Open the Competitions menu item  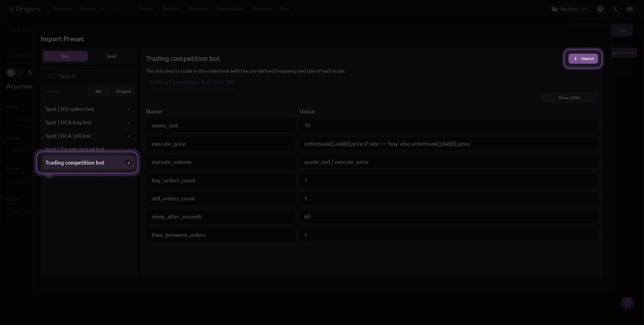pyautogui.click(x=230, y=9)
